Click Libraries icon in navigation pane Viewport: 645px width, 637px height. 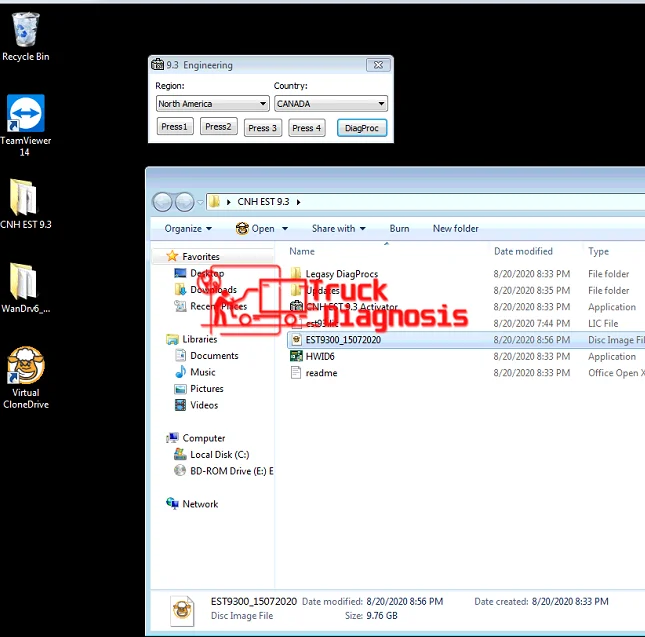[172, 339]
